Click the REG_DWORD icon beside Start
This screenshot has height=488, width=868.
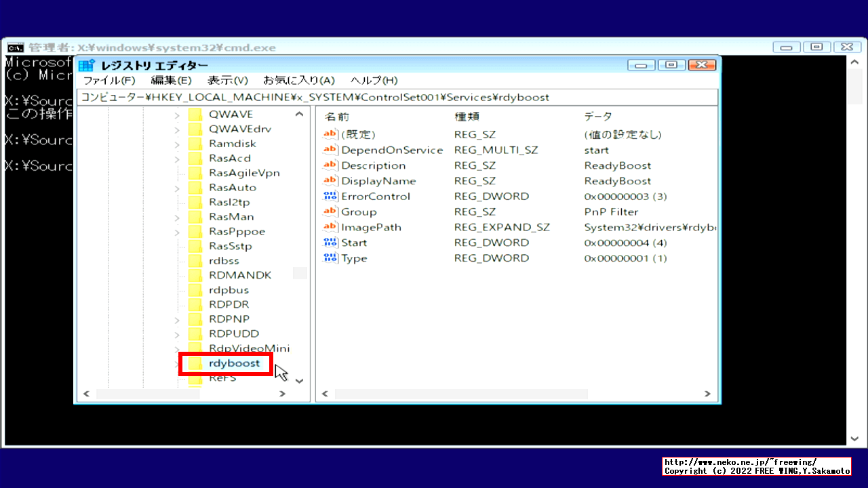(330, 242)
